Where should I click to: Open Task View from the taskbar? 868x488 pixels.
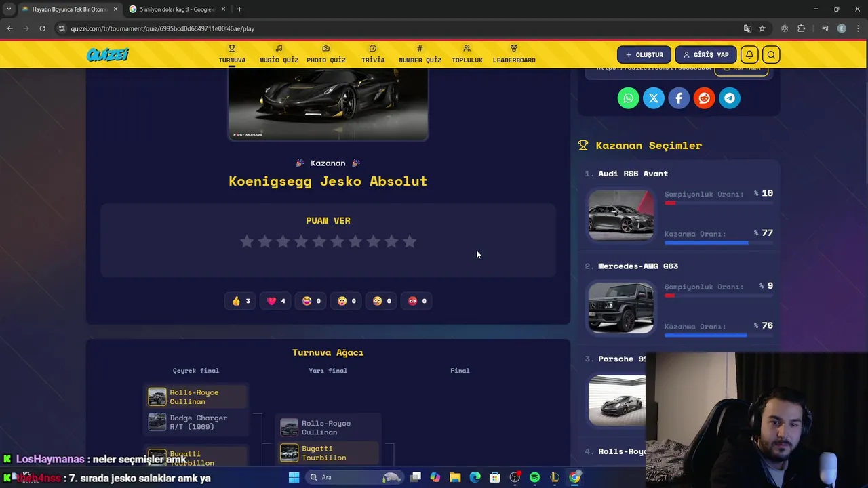[416, 477]
